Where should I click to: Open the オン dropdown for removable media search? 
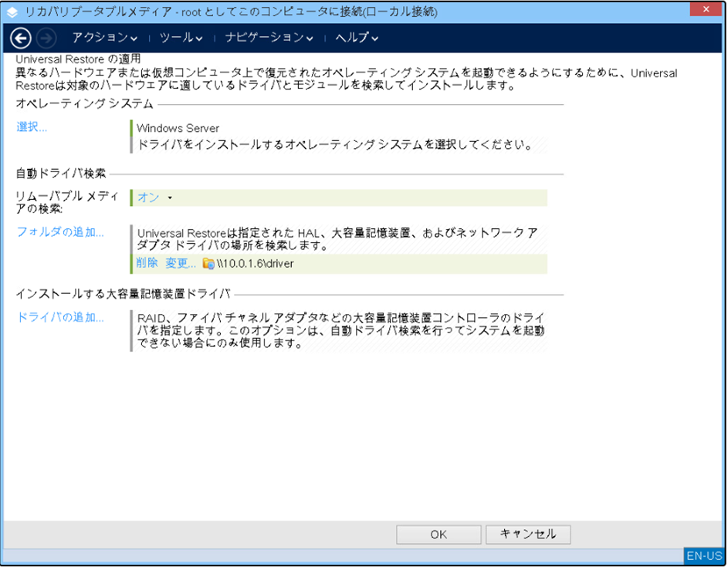click(154, 197)
